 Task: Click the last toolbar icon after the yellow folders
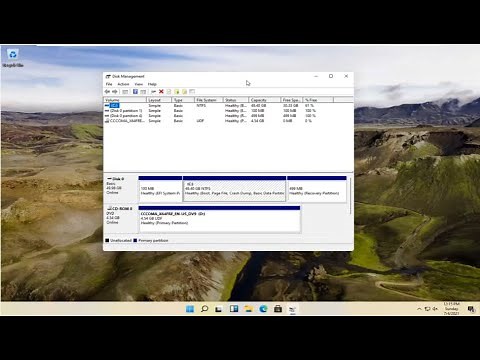pyautogui.click(x=192, y=91)
